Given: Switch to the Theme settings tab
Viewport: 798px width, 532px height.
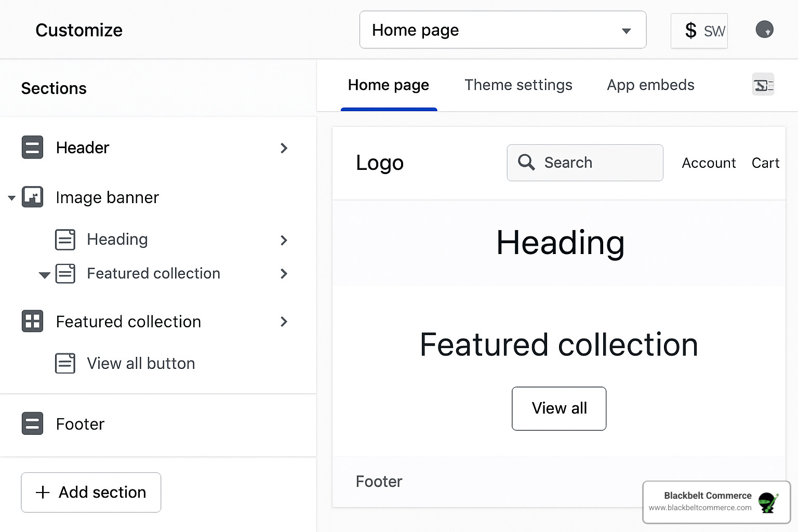Looking at the screenshot, I should tap(518, 85).
